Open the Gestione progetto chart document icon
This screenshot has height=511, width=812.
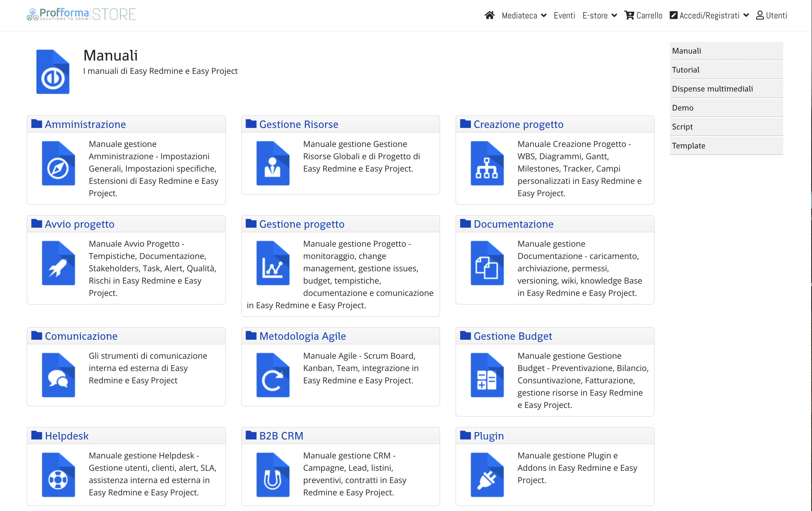click(273, 263)
